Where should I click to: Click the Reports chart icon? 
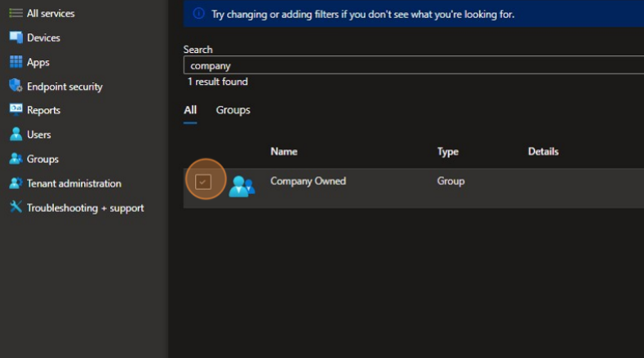16,110
